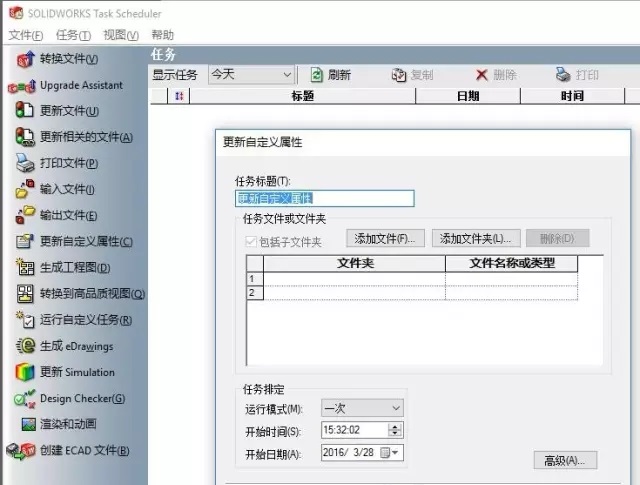The width and height of the screenshot is (640, 485).
Task: Open the 创建 ECAD 文件(B) icon
Action: (x=22, y=451)
